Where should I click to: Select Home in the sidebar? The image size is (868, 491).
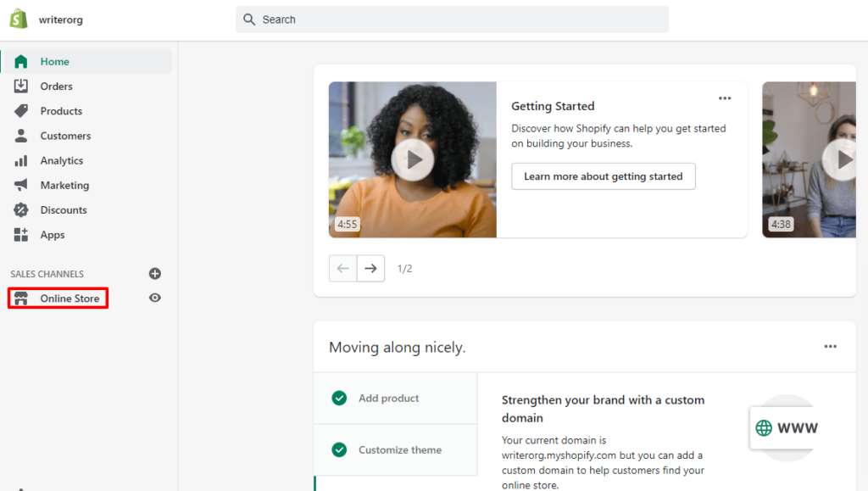click(x=54, y=62)
